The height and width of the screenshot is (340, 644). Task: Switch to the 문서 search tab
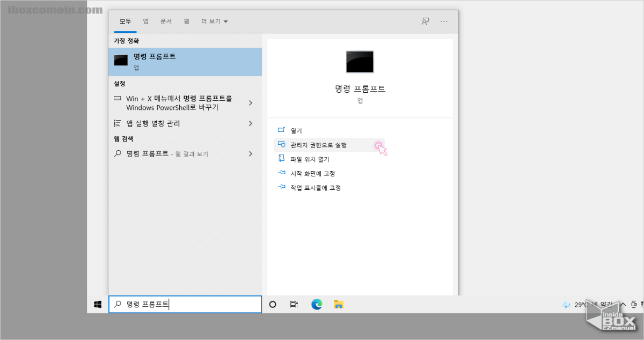pyautogui.click(x=166, y=21)
